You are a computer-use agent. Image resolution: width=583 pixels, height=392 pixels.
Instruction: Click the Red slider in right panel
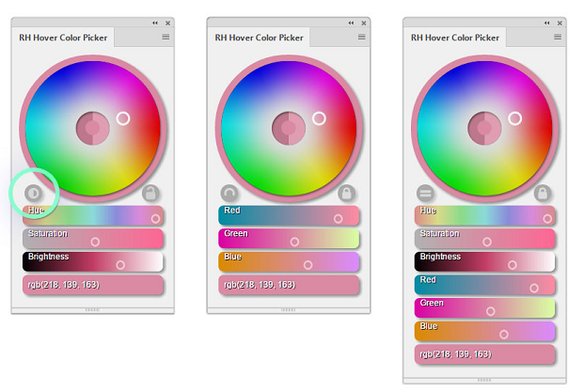(485, 285)
